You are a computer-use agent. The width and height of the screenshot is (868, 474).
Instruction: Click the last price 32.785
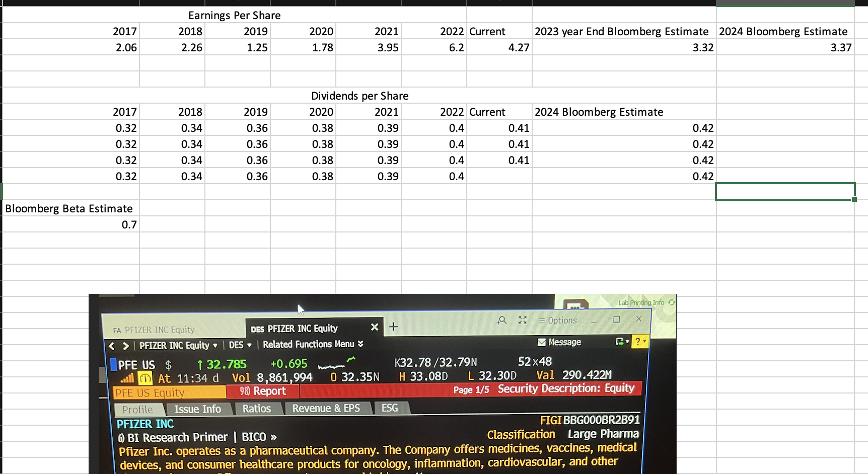tap(227, 364)
